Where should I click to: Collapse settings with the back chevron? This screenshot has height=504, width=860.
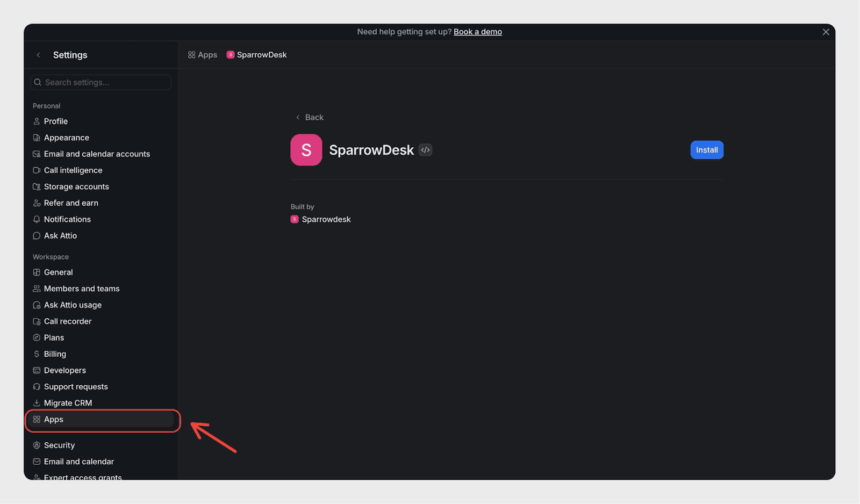click(x=38, y=55)
